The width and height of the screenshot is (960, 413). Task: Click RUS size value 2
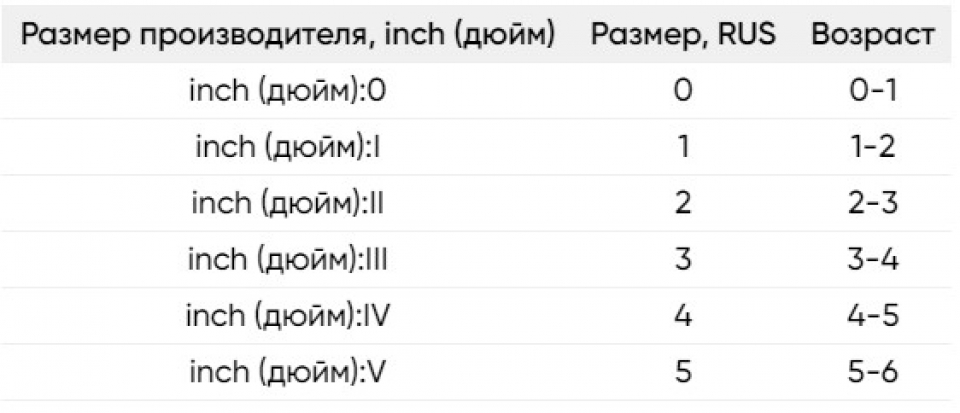tap(683, 204)
